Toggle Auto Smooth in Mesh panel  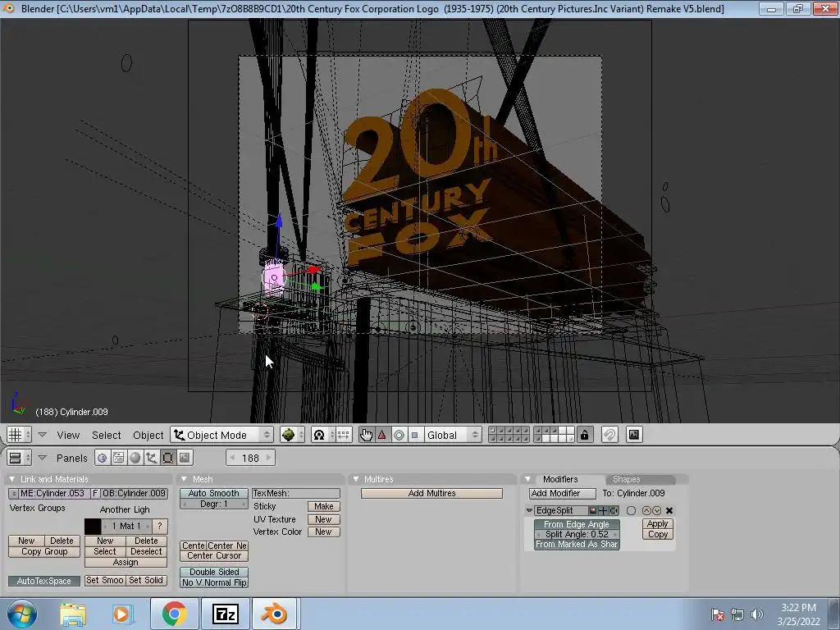click(x=214, y=493)
